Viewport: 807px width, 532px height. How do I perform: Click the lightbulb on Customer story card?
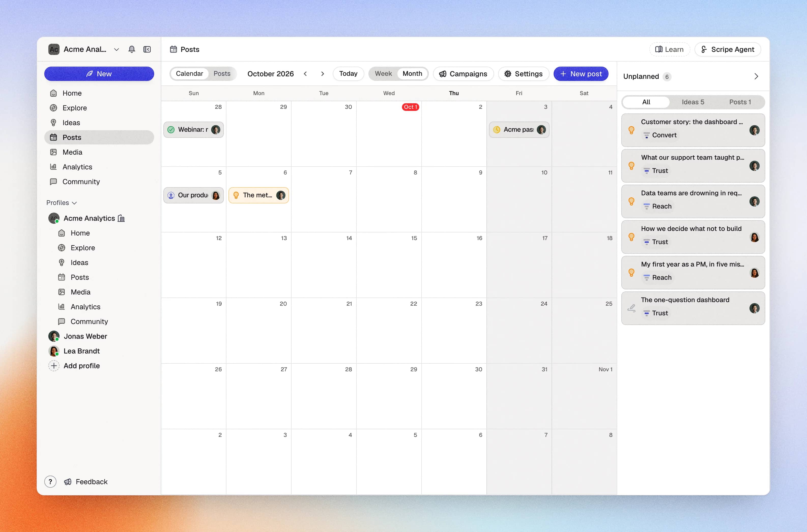pos(631,130)
